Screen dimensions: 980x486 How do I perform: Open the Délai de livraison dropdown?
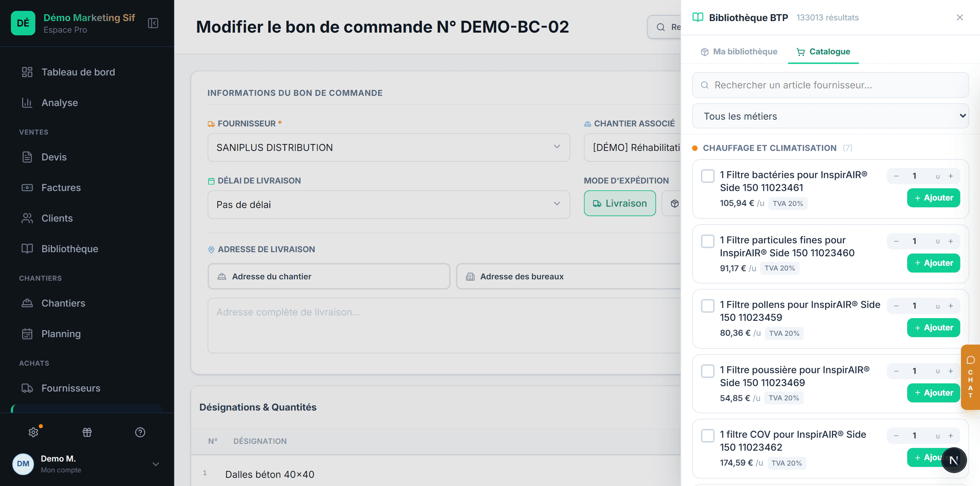click(x=389, y=205)
